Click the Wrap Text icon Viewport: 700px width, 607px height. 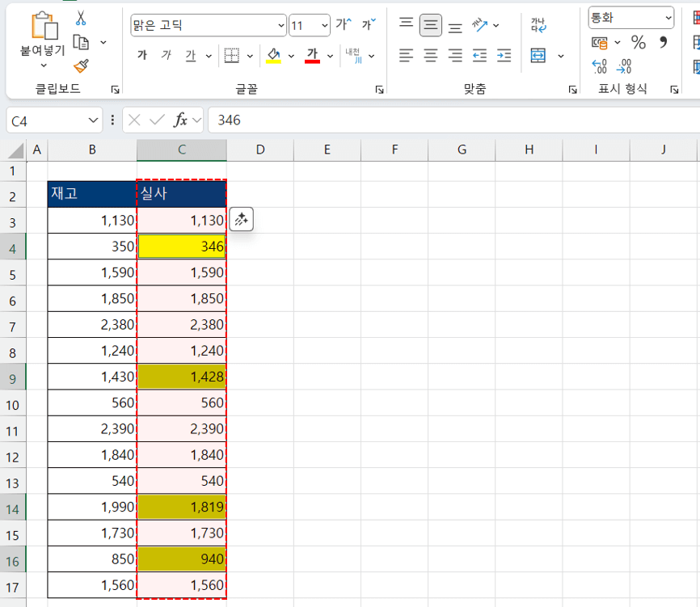point(538,25)
